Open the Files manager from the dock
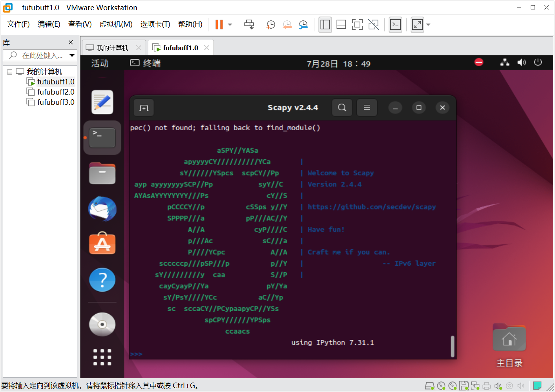555x392 pixels. pos(102,173)
